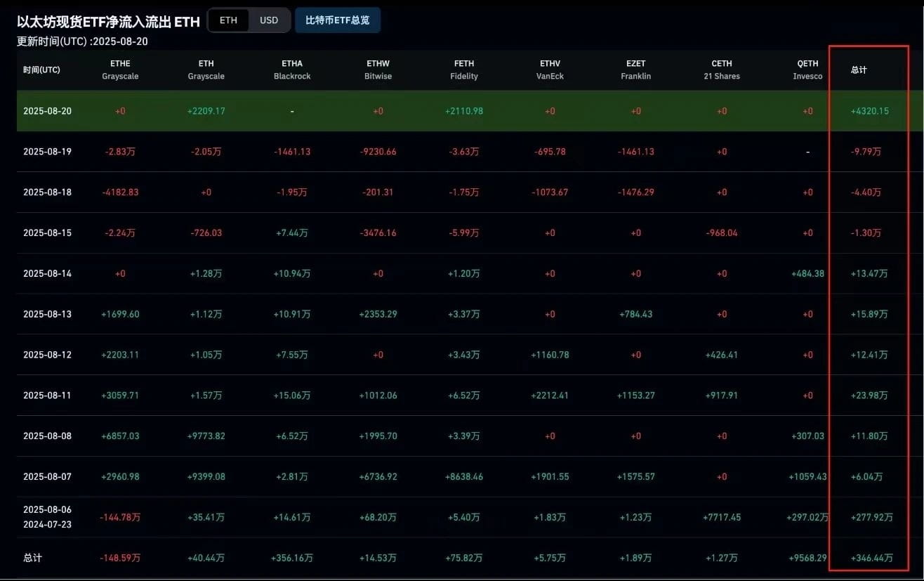Viewport: 924px width, 581px height.
Task: Click the +346.44万 grand total
Action: click(x=871, y=558)
